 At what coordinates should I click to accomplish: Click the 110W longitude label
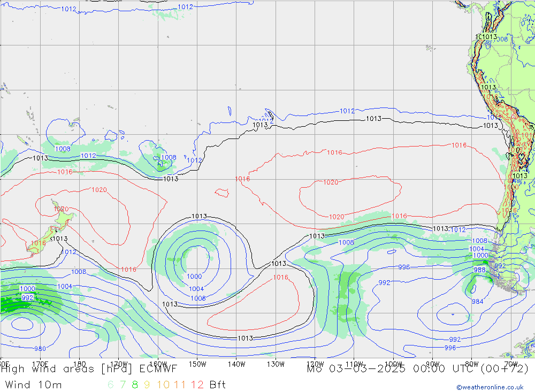[354, 364]
